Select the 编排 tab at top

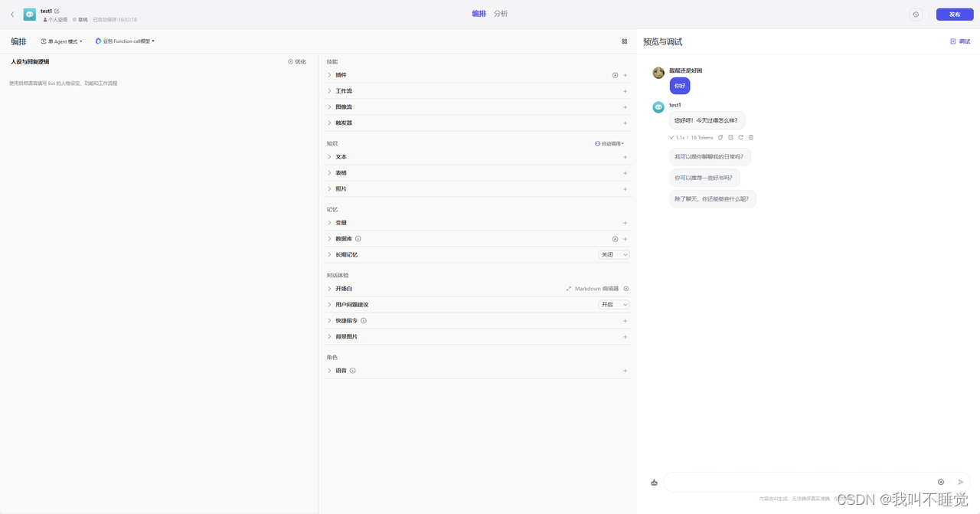479,14
